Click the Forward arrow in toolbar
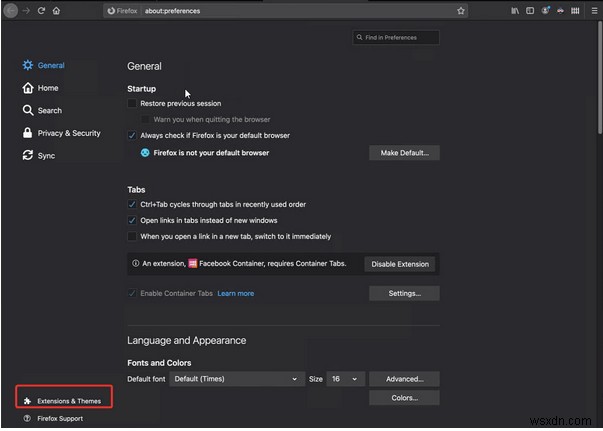This screenshot has width=603, height=431. pyautogui.click(x=26, y=11)
